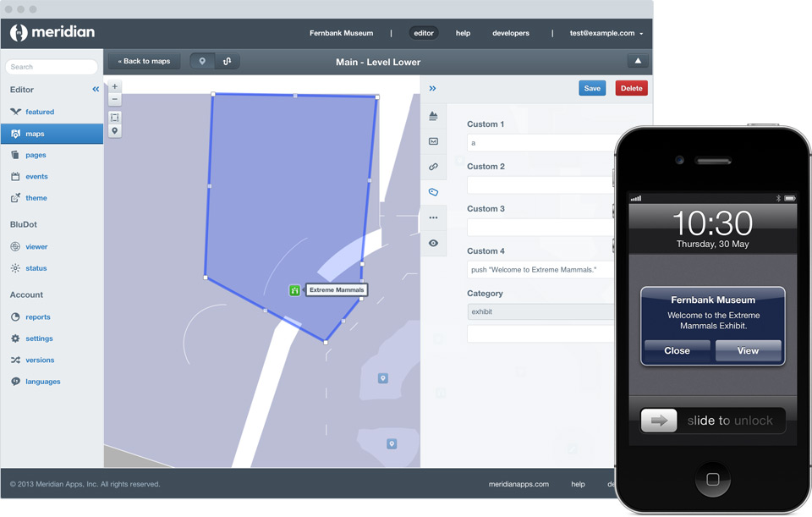Click the Extreme Mammals map label

[x=337, y=290]
